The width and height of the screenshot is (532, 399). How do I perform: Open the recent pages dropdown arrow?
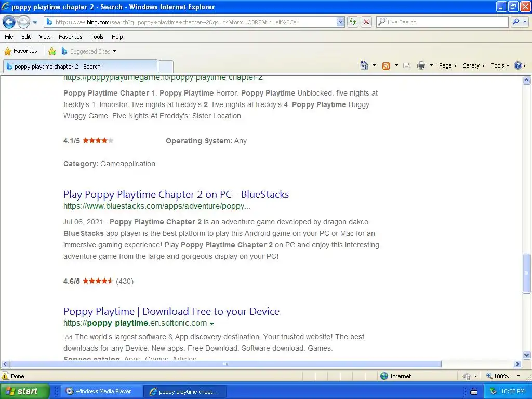(35, 22)
